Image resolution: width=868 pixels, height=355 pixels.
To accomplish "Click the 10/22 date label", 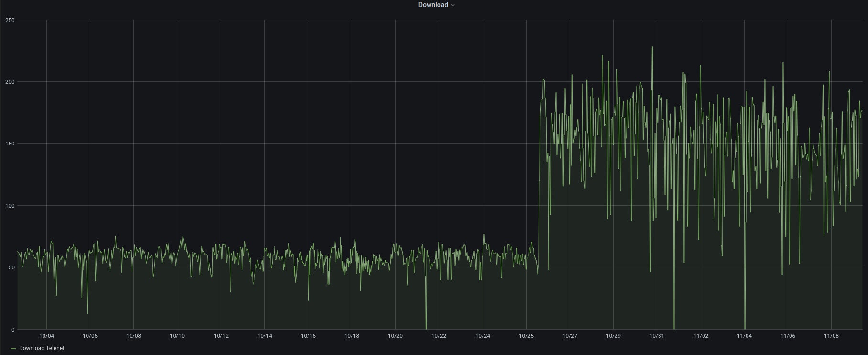I will 439,336.
